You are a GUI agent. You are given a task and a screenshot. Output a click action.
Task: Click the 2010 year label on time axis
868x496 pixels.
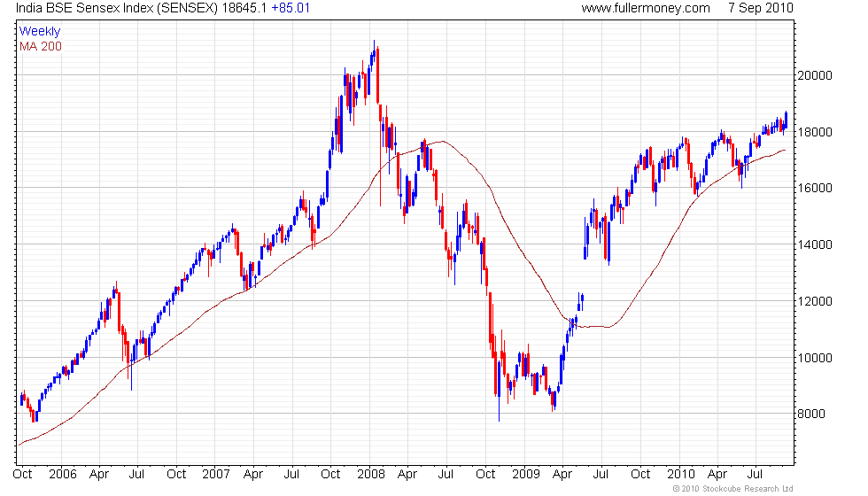point(681,474)
